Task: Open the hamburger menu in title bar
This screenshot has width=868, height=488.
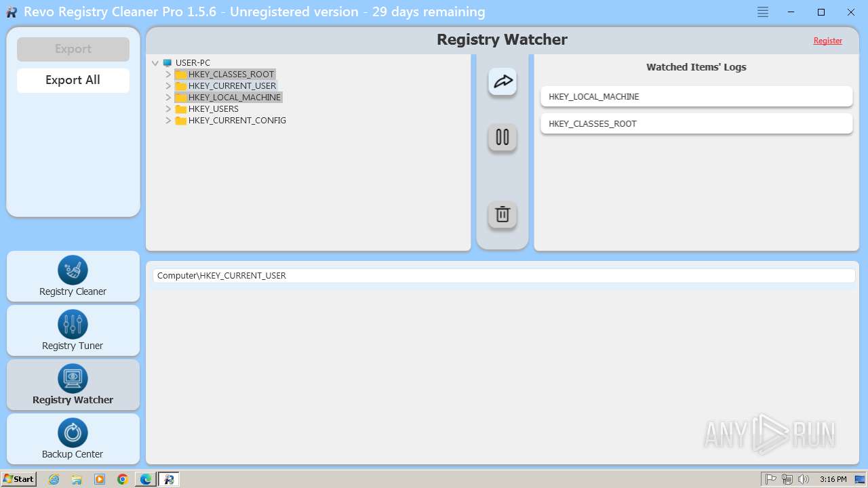Action: pyautogui.click(x=763, y=12)
